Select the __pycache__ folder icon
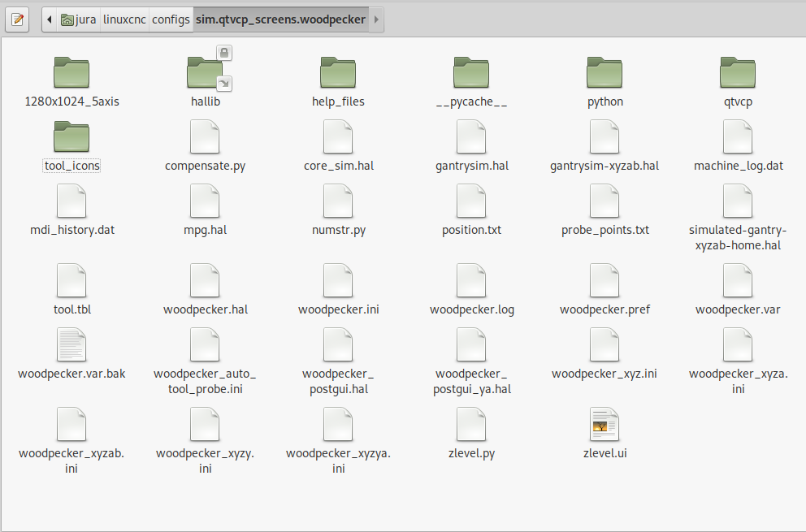 [471, 72]
